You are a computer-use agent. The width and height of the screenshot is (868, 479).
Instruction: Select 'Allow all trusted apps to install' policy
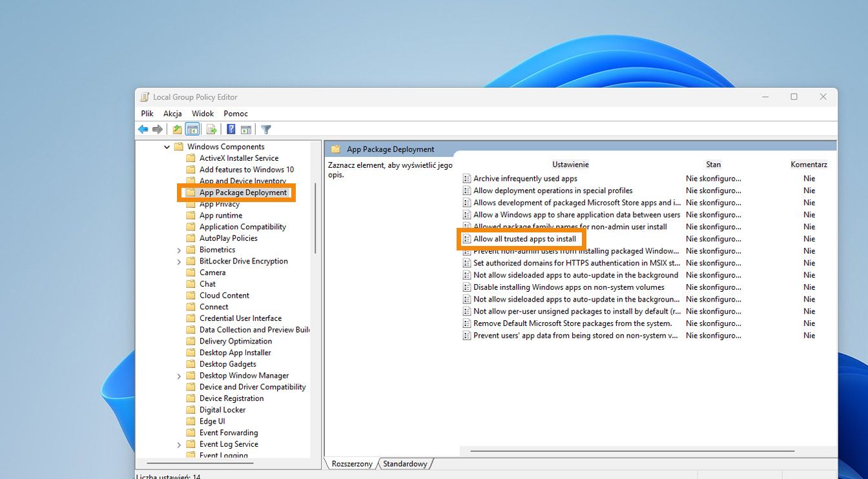click(x=524, y=239)
